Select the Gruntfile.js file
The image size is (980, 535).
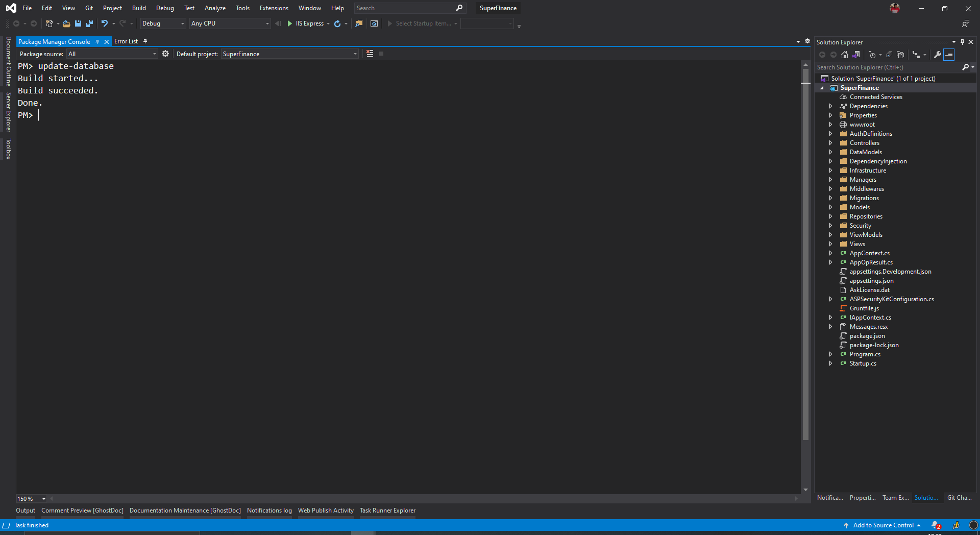click(864, 308)
